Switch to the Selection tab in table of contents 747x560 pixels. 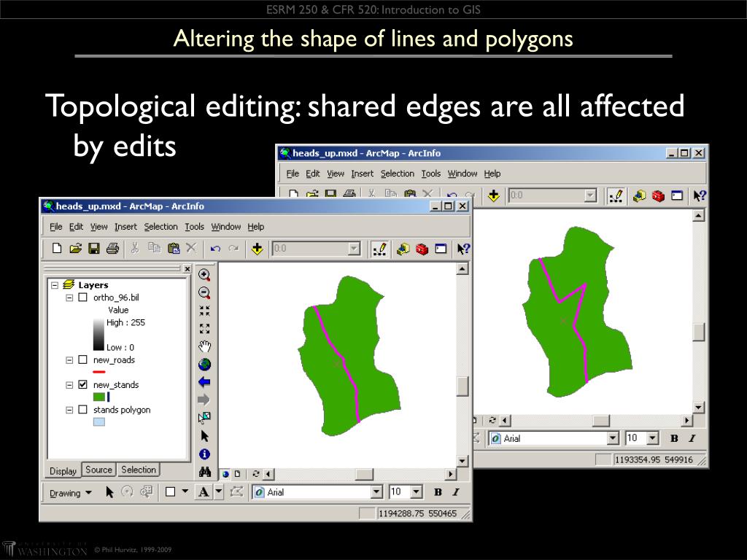point(138,470)
